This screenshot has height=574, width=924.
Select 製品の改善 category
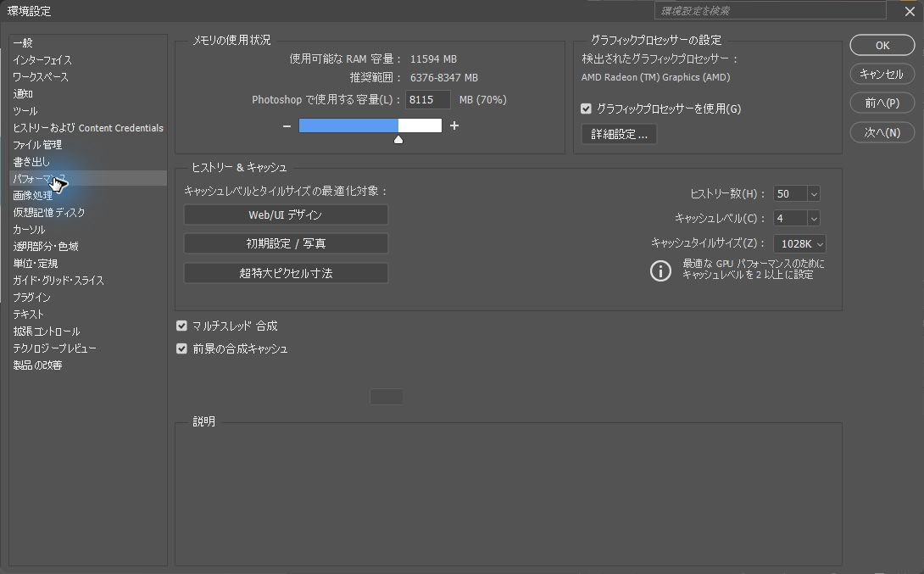click(x=88, y=365)
